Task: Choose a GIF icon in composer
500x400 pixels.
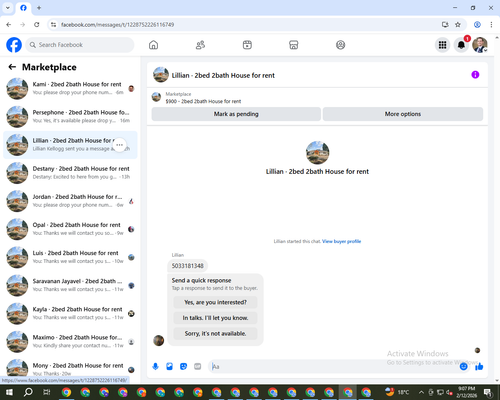Action: point(198,367)
